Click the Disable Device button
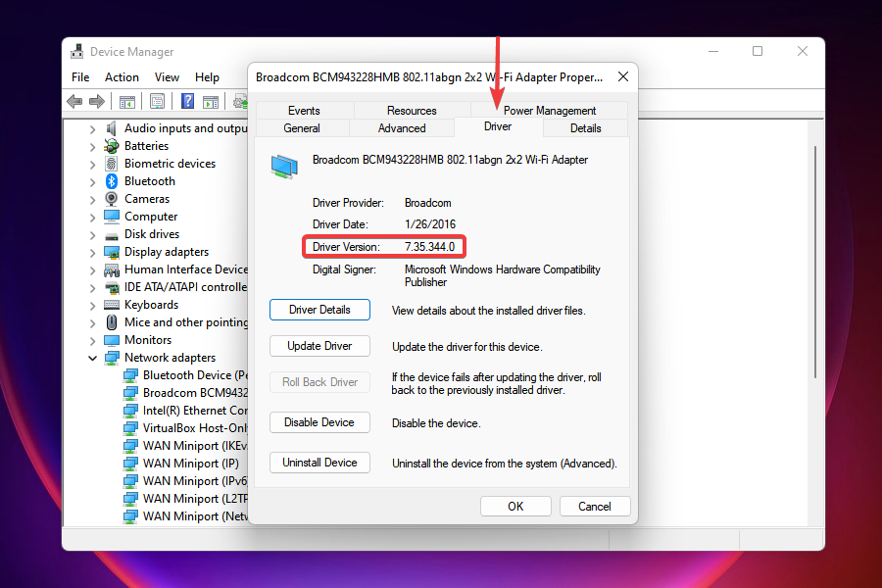882x588 pixels. point(319,421)
